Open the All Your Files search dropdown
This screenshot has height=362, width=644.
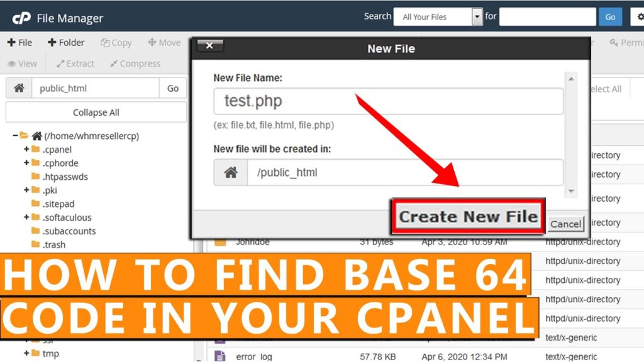click(475, 16)
